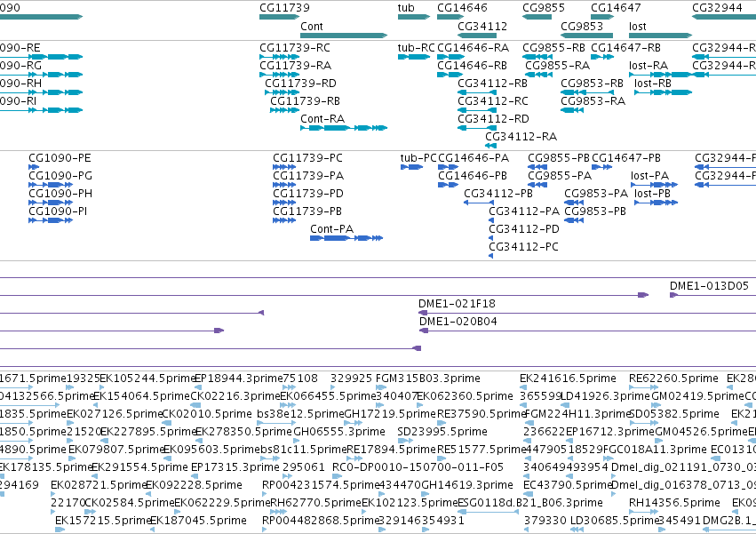Open the RC0-DP0010-150700-011-F05 EST label

[418, 467]
